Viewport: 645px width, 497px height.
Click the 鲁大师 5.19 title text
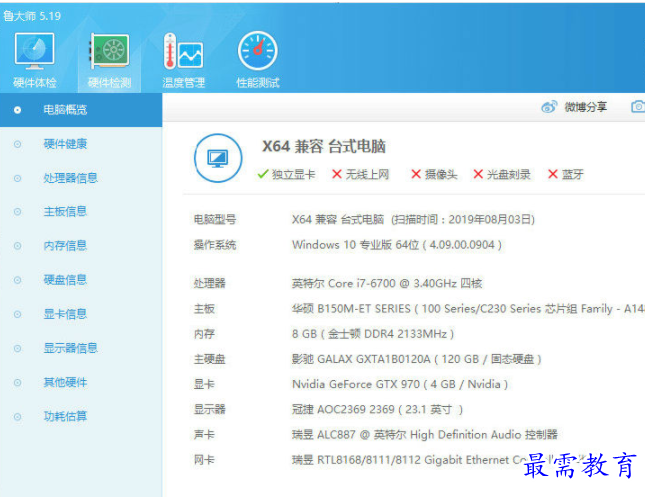pos(32,16)
